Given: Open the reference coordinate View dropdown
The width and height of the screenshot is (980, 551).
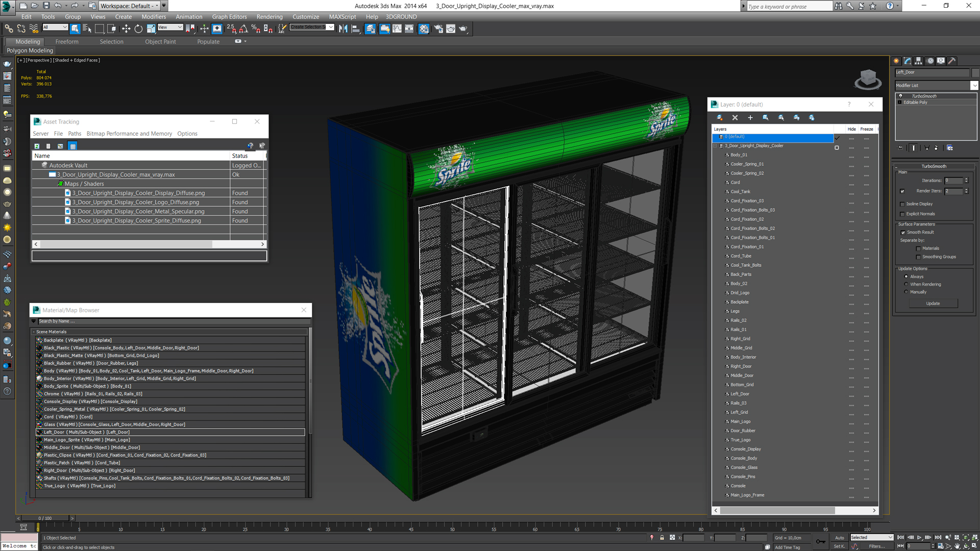Looking at the screenshot, I should [x=170, y=27].
